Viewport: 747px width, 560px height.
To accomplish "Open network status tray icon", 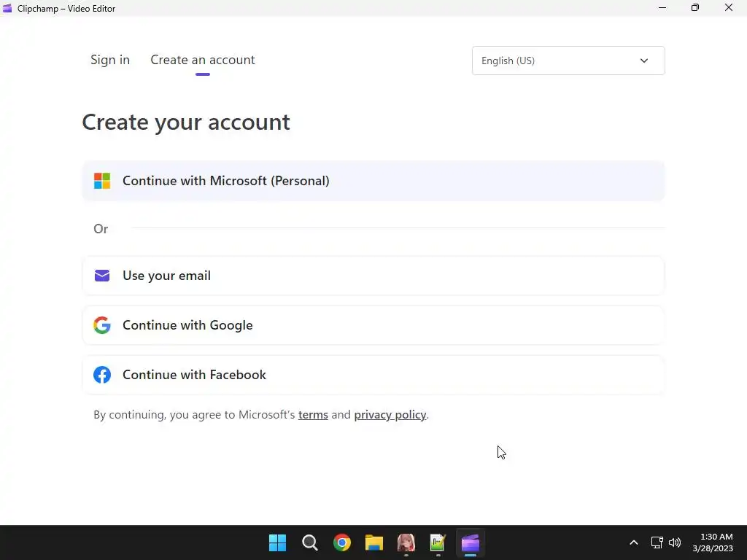I will coord(657,542).
